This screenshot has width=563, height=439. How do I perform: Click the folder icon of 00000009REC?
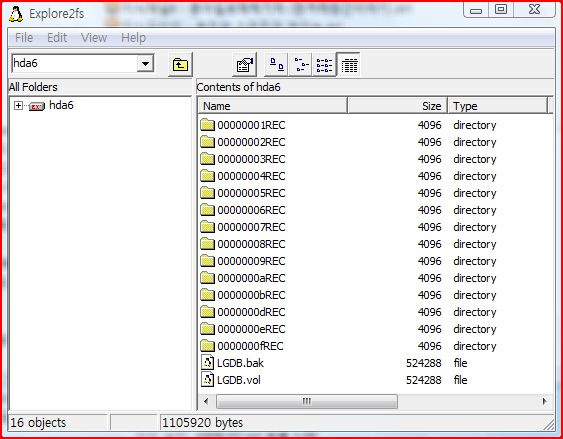click(x=207, y=261)
